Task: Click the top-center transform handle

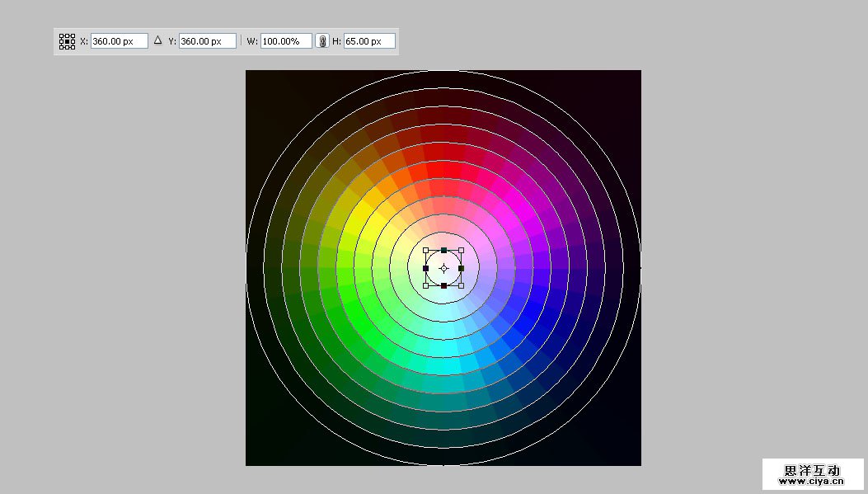Action: [x=443, y=250]
